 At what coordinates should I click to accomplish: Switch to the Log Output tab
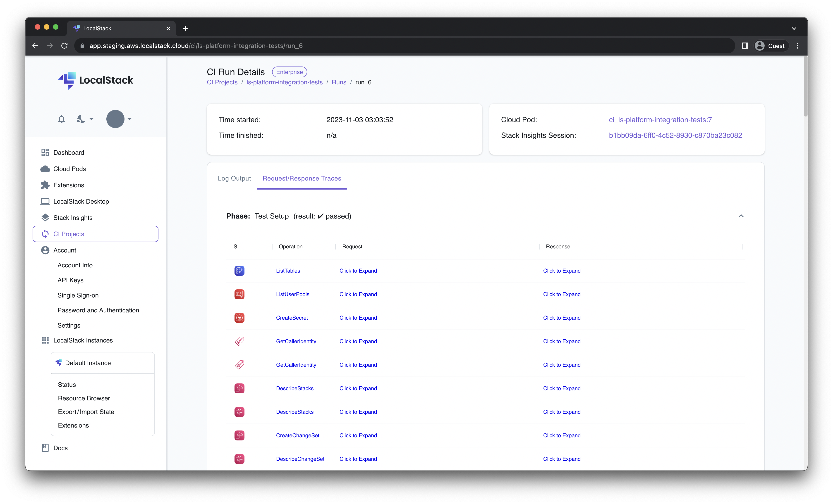click(234, 178)
